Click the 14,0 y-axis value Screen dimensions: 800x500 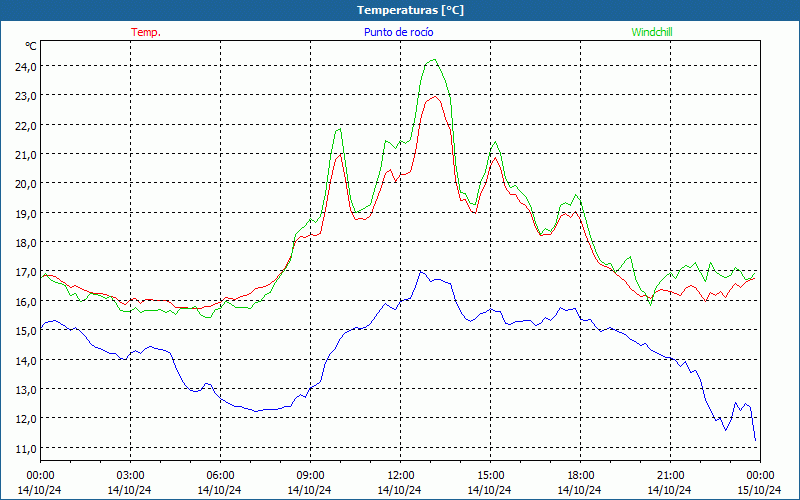tap(24, 360)
